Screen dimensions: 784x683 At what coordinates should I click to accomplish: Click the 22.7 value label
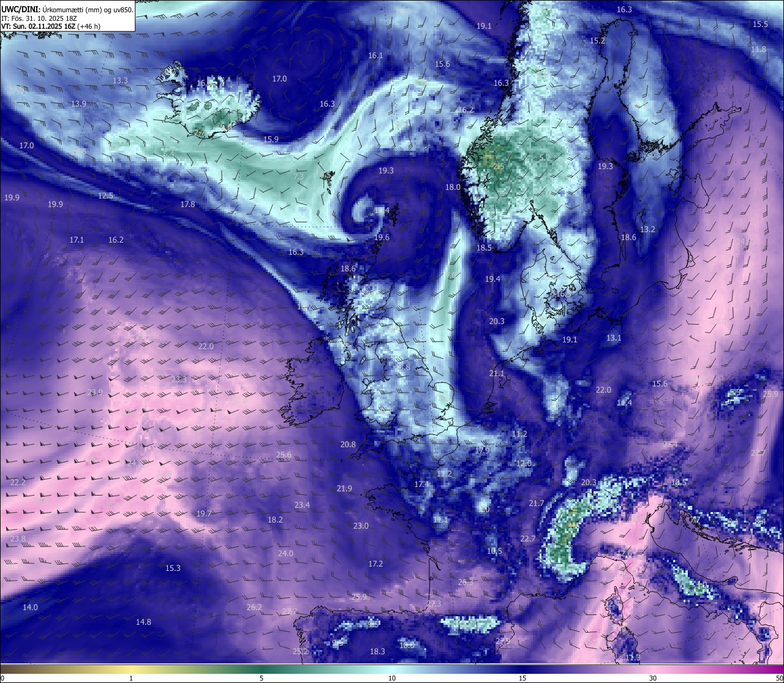[527, 538]
